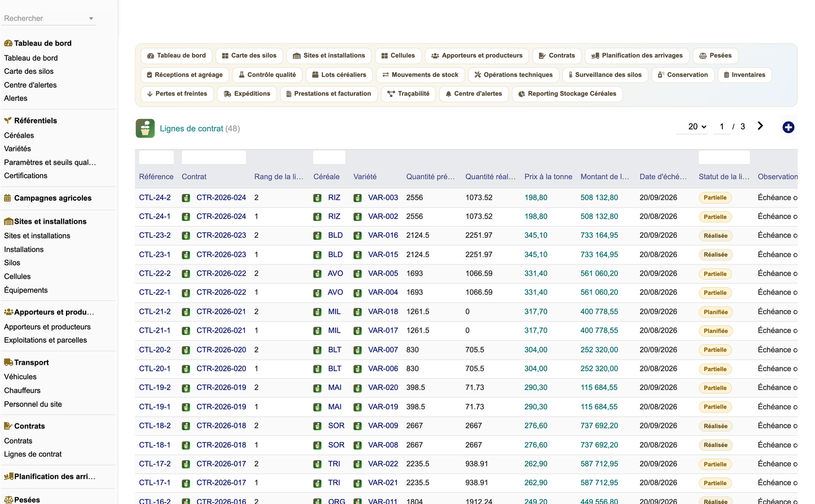Click cereal icon beside AVO in row CTL-22-2
The image size is (815, 504).
tap(318, 274)
